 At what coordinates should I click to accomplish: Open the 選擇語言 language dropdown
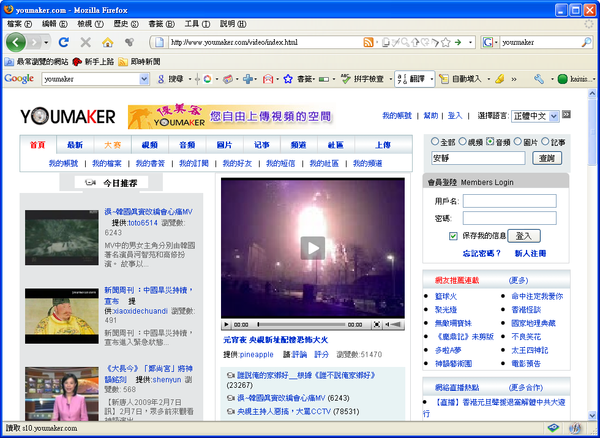535,116
